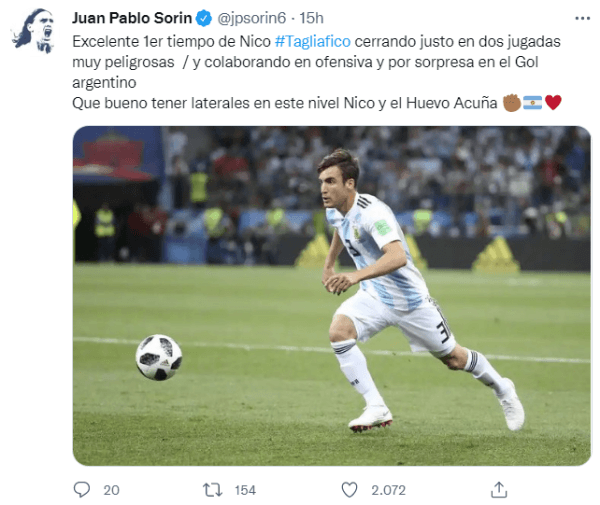This screenshot has height=505, width=600.
Task: Open the @jpsorin6 handle link
Action: tap(252, 18)
